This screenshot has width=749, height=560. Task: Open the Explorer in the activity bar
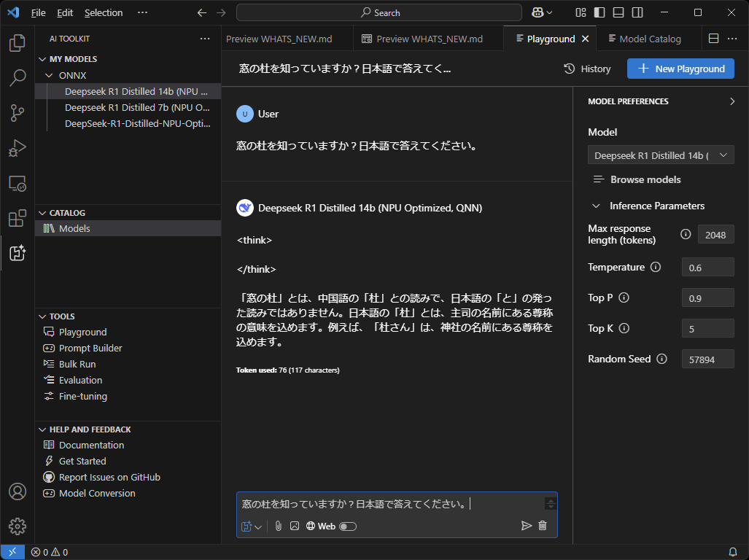tap(16, 44)
